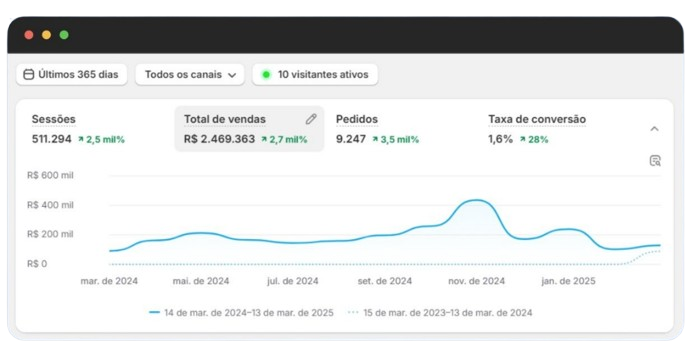Click the 511.294 sessions value
This screenshot has width=691, height=361.
pyautogui.click(x=52, y=139)
